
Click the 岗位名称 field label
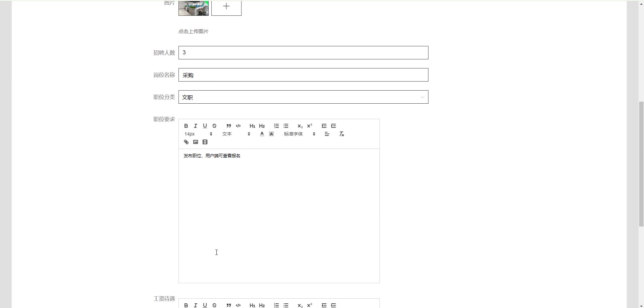pos(164,75)
